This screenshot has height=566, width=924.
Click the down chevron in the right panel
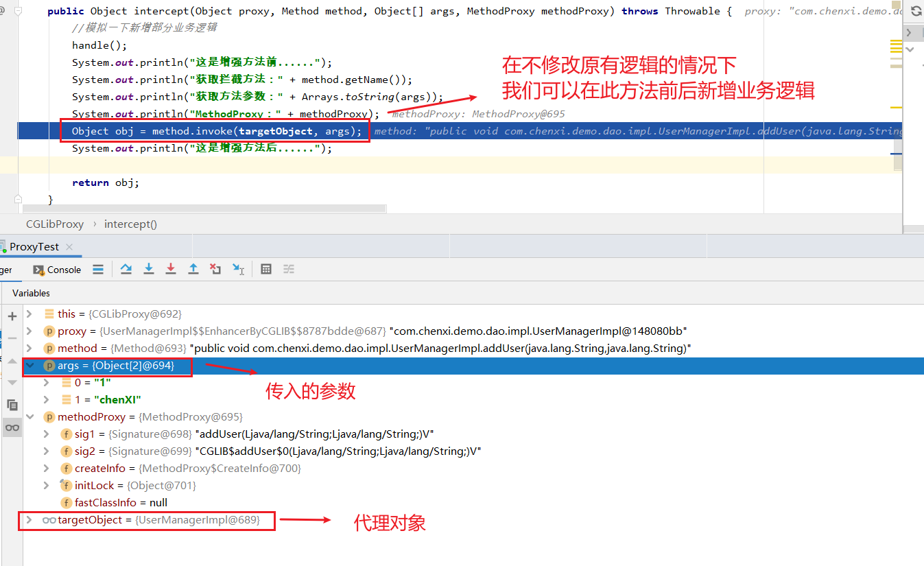(910, 49)
